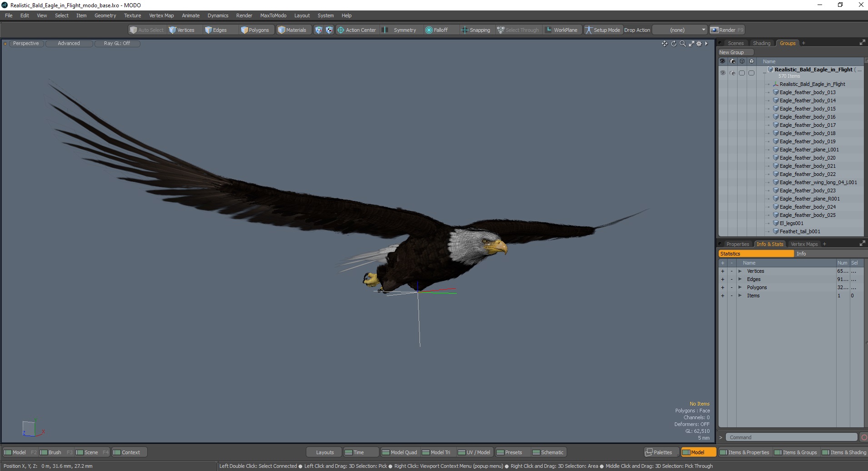Expand the Polygons statistics row
This screenshot has height=471, width=868.
click(740, 287)
